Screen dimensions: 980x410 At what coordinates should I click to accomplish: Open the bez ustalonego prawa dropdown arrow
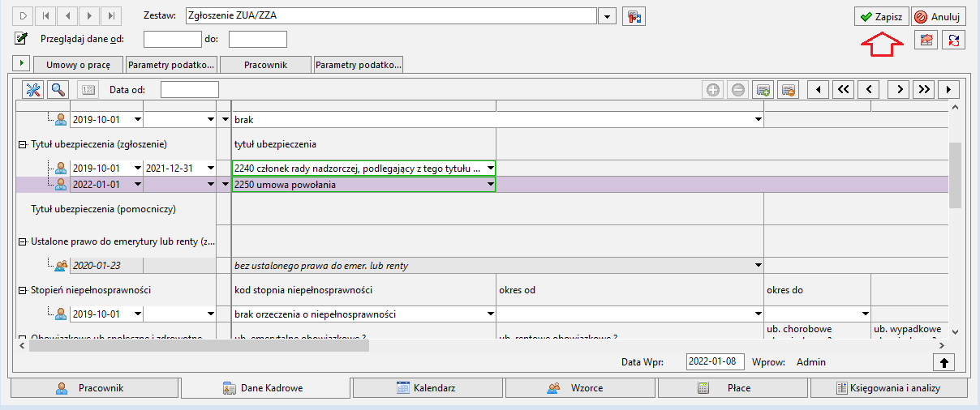758,265
